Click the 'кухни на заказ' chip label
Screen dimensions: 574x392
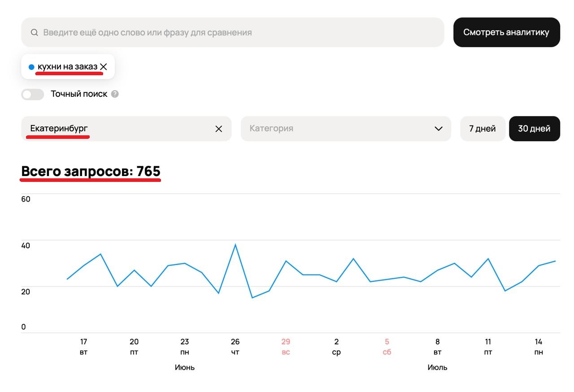(x=67, y=67)
